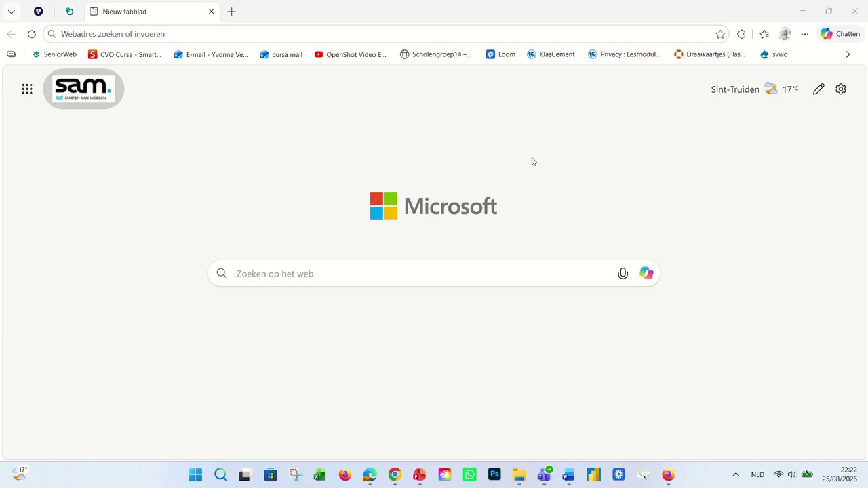The width and height of the screenshot is (868, 488).
Task: Click the leftmost favorites bar icon
Action: (x=11, y=54)
